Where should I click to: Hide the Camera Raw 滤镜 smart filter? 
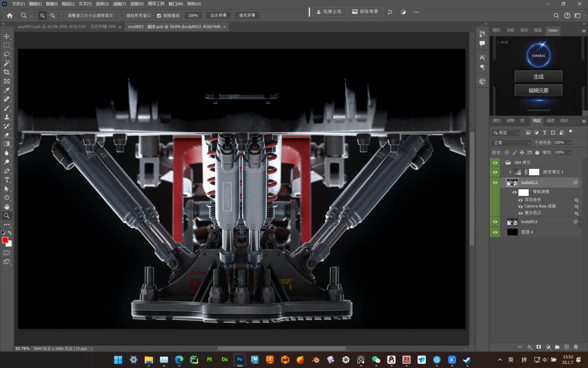point(520,207)
